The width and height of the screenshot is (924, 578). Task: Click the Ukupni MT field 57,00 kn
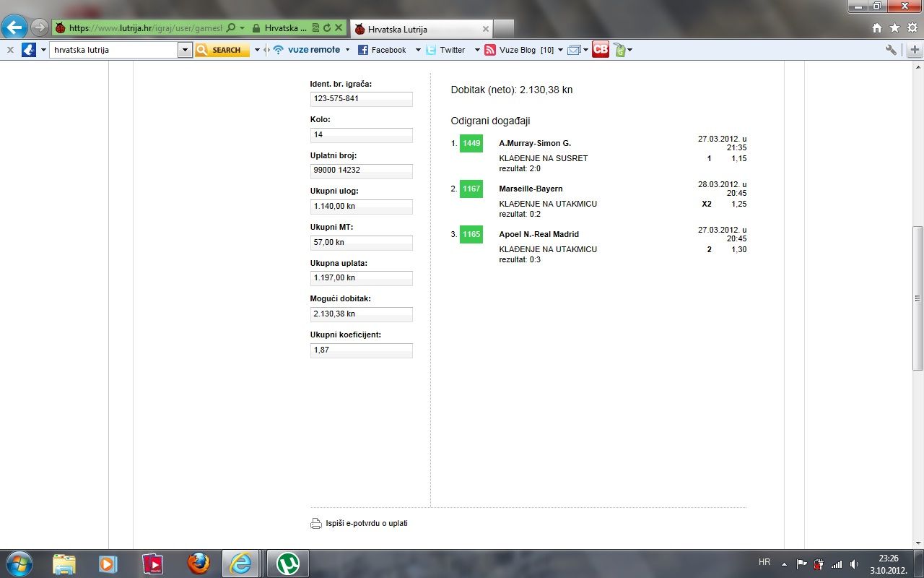click(x=362, y=243)
